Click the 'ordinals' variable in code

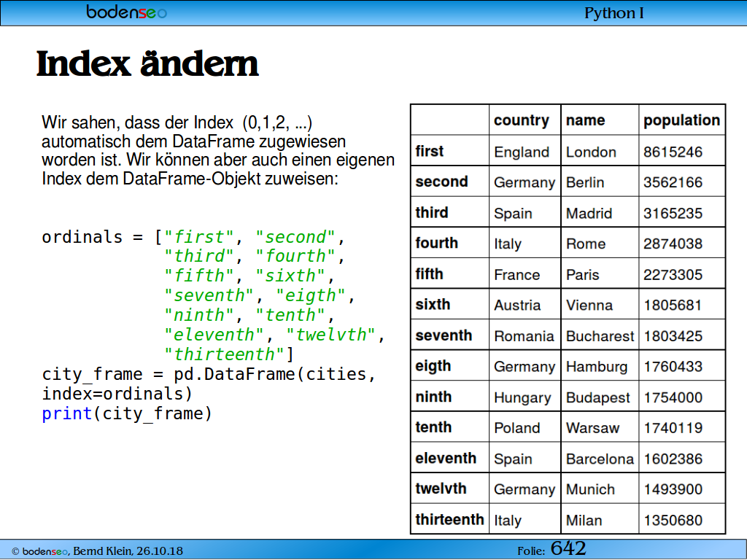[x=82, y=237]
